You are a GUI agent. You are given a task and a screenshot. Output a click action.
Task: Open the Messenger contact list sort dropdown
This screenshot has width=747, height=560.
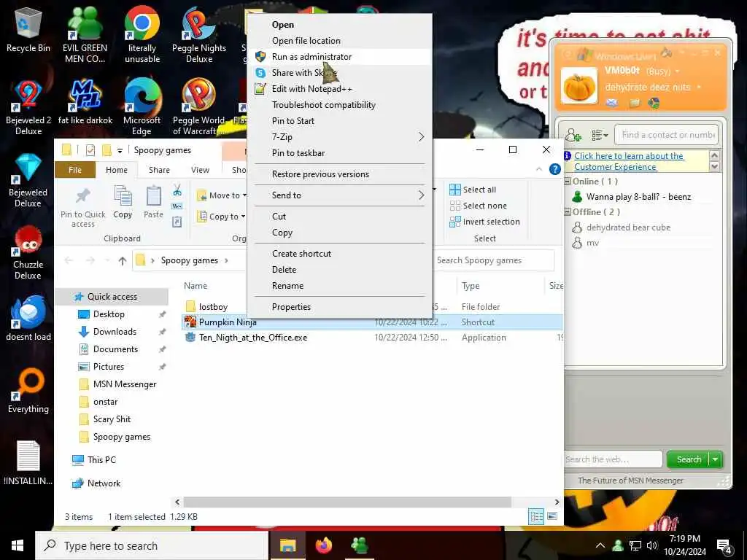[x=600, y=135]
